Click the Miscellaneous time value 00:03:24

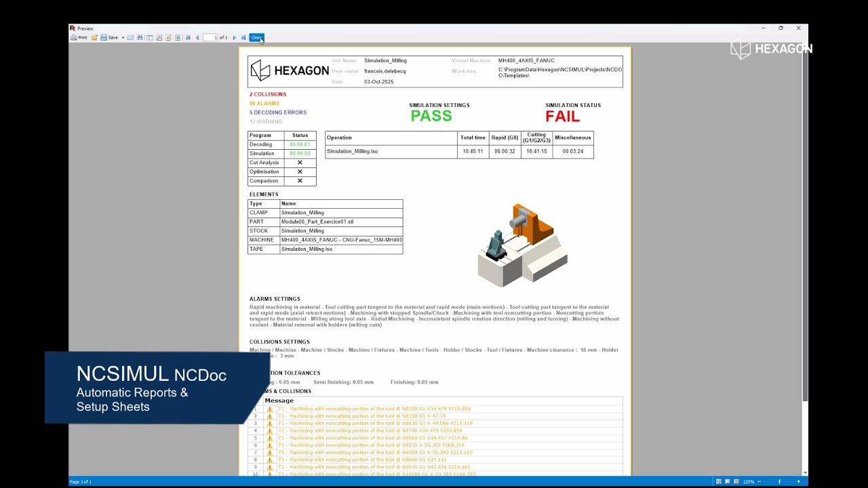[573, 151]
